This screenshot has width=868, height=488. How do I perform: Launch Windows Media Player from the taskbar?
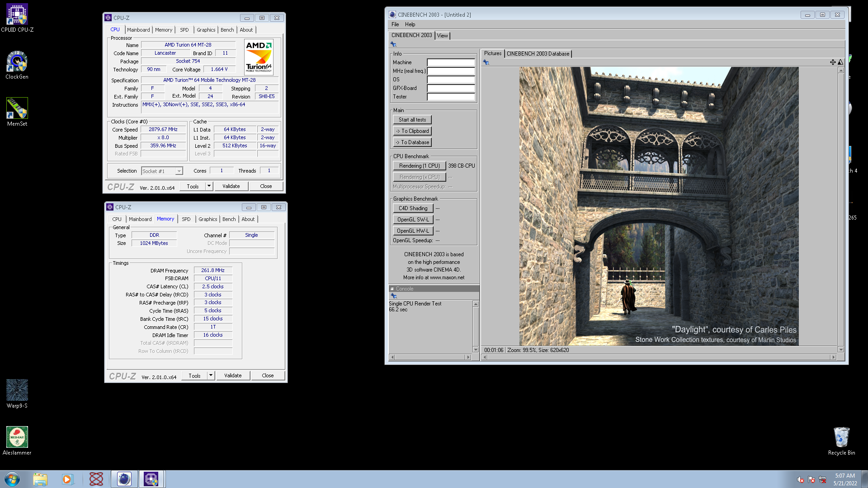[x=67, y=479]
